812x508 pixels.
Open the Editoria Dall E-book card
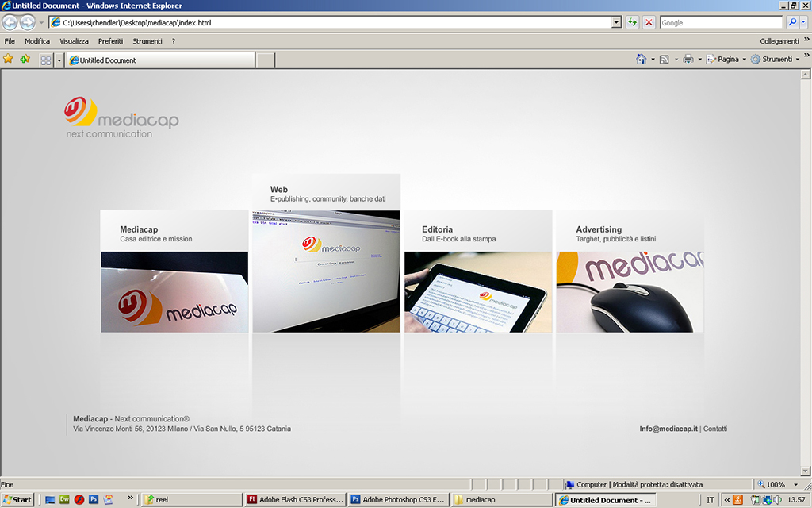478,271
